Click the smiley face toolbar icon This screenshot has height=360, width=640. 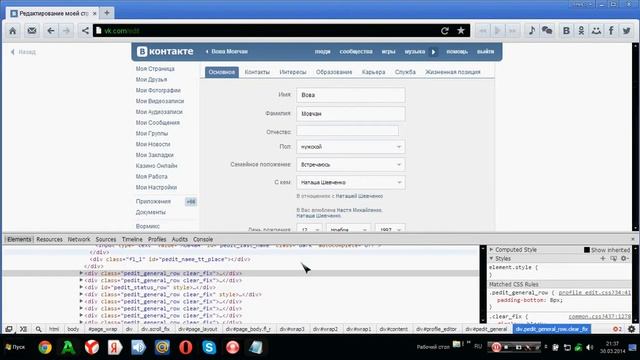(596, 31)
